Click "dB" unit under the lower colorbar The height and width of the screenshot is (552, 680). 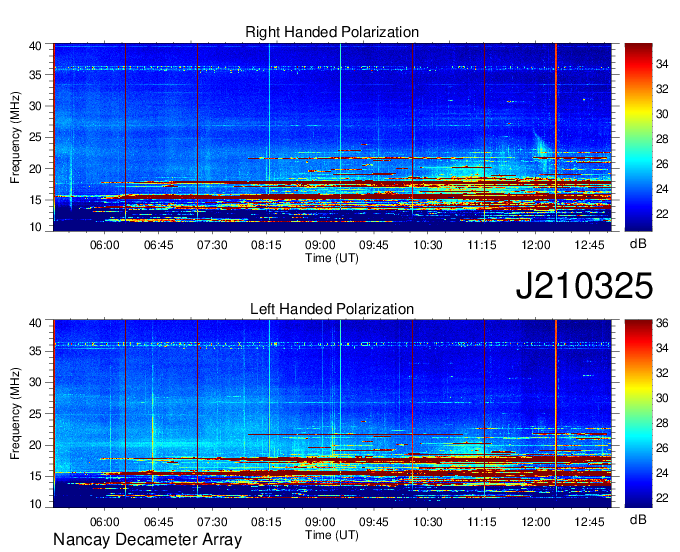[638, 519]
